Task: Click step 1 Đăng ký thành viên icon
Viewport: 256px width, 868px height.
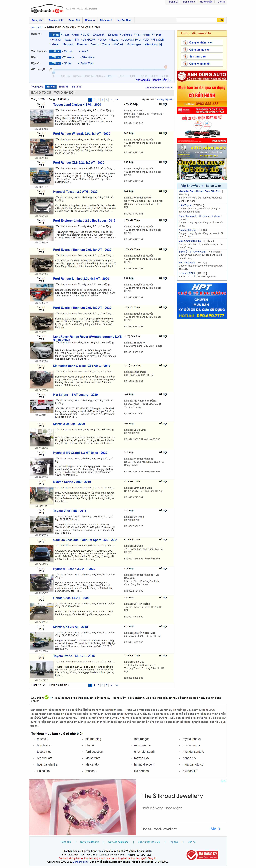Action: coord(185,43)
